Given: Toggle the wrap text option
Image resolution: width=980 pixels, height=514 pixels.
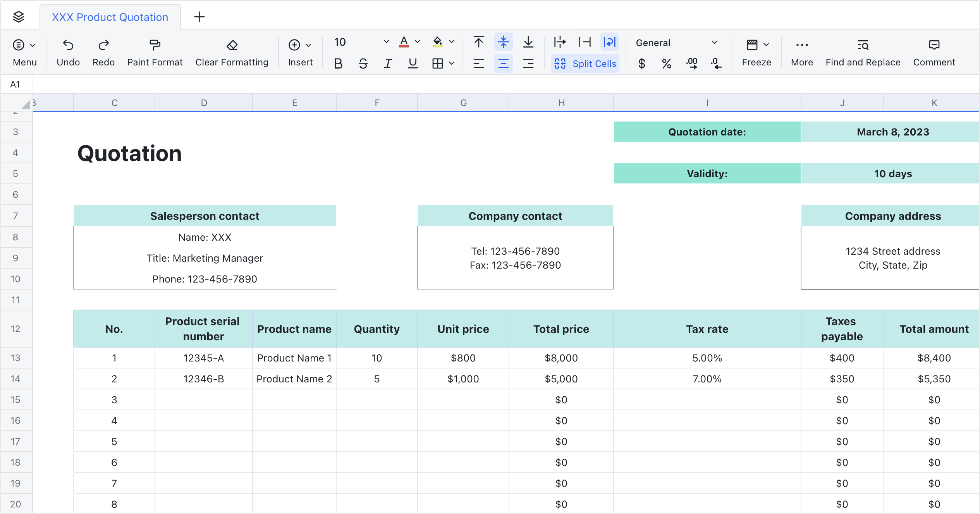Looking at the screenshot, I should pos(609,42).
